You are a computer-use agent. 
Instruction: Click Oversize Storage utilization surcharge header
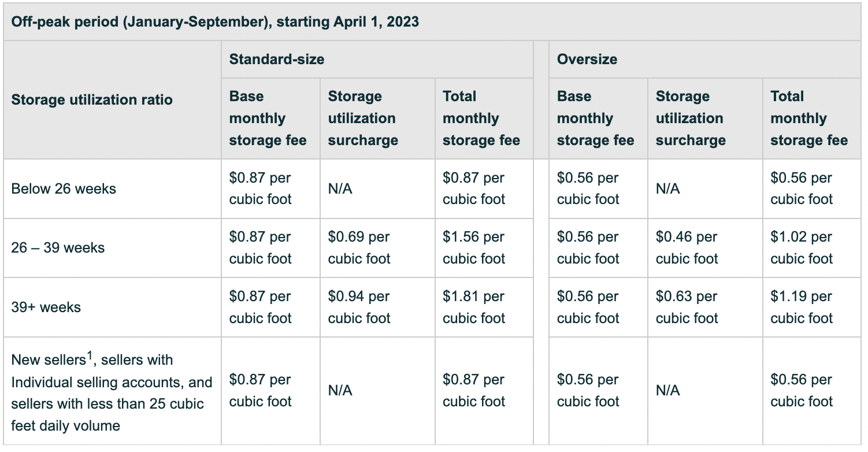coord(691,118)
